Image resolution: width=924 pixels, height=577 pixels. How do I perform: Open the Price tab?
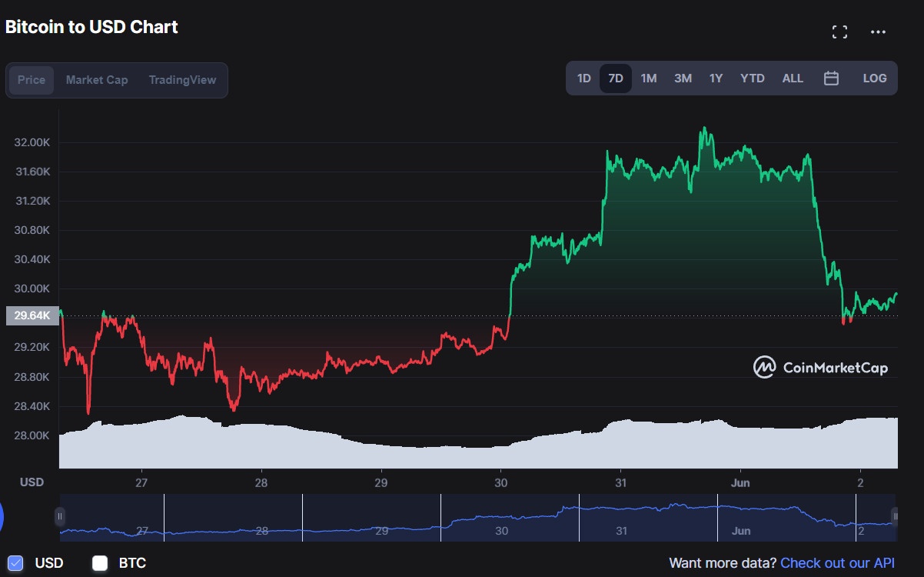pyautogui.click(x=31, y=79)
